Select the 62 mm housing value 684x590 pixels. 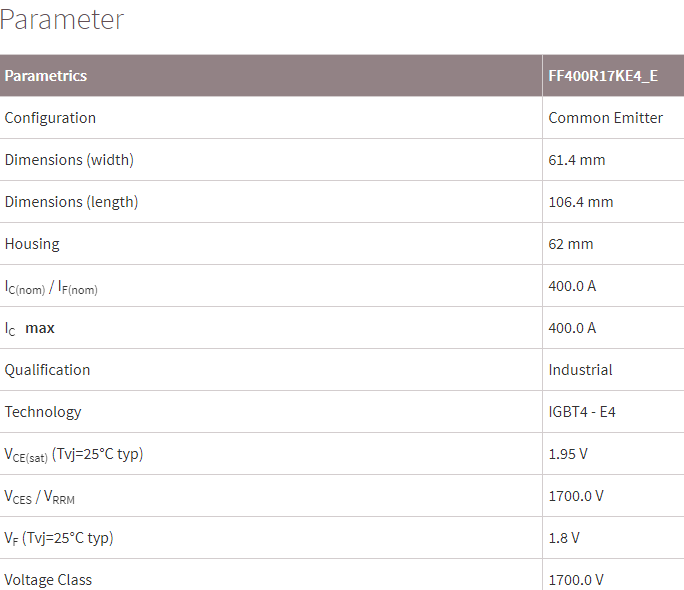(x=571, y=244)
